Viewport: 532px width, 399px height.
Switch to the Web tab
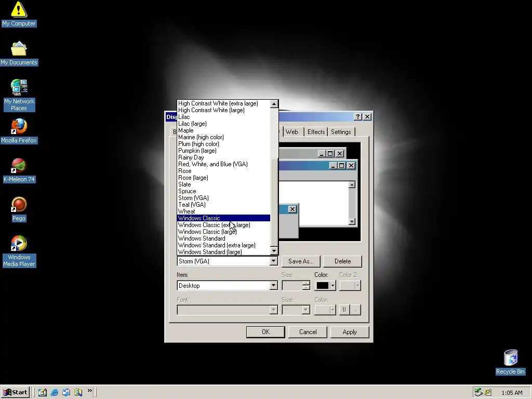(292, 132)
